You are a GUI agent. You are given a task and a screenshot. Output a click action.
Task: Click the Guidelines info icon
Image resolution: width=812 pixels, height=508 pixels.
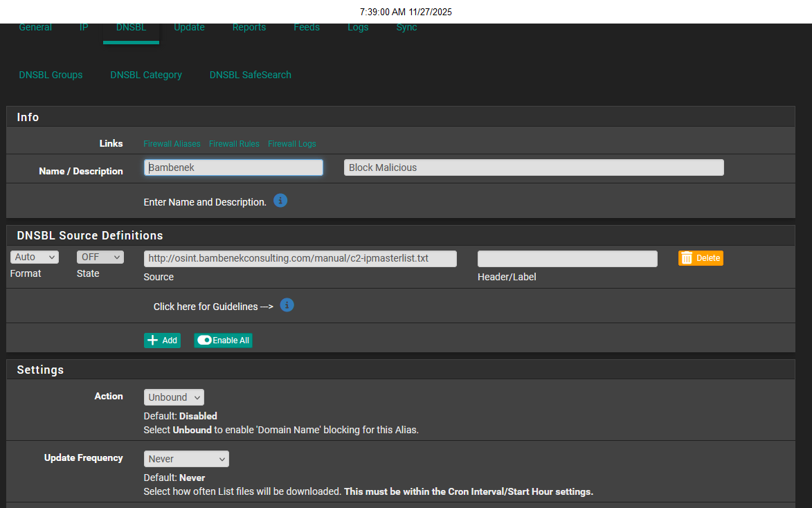(x=287, y=305)
